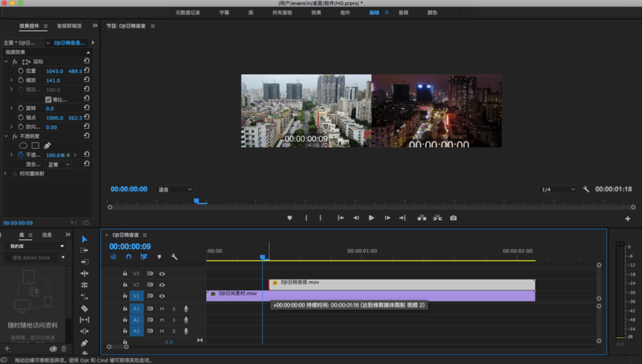Expand the 时间重映射 effect section
This screenshot has height=364, width=642.
click(6, 174)
